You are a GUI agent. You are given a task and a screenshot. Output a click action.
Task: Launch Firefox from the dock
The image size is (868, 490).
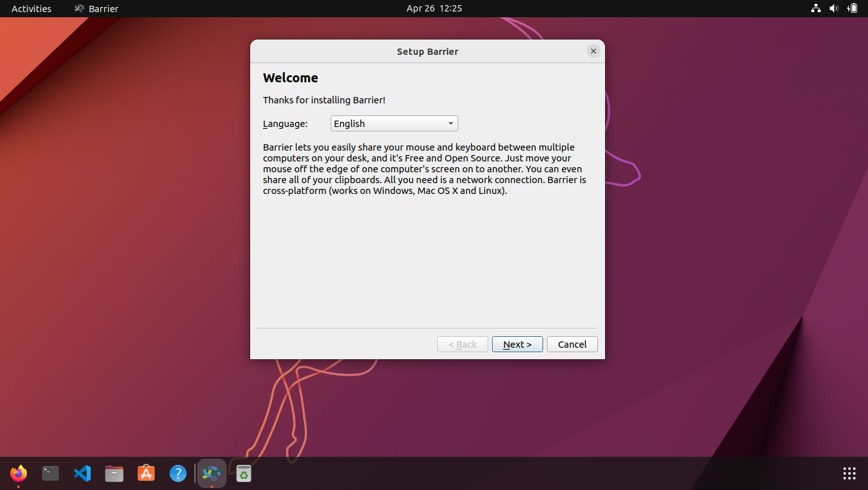pos(18,473)
